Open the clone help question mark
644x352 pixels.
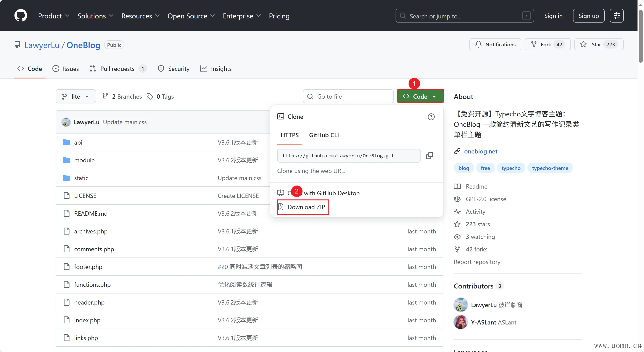[x=431, y=117]
